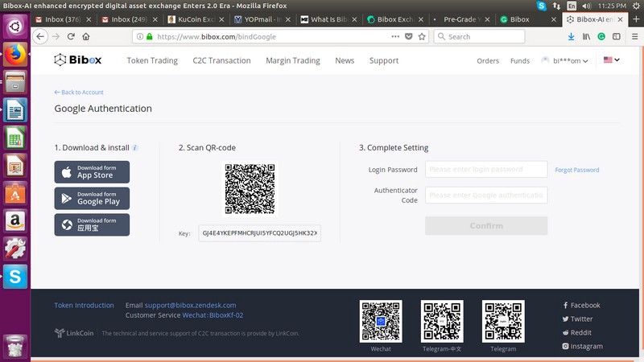Viewport: 644px width, 362px height.
Task: Click the Confirm button
Action: 486,226
